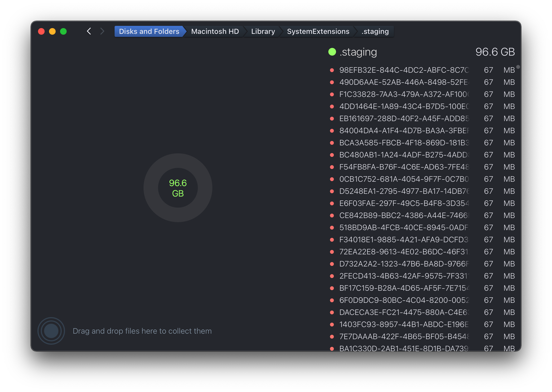Click the collector drop target circle
This screenshot has height=392, width=552.
click(x=51, y=331)
